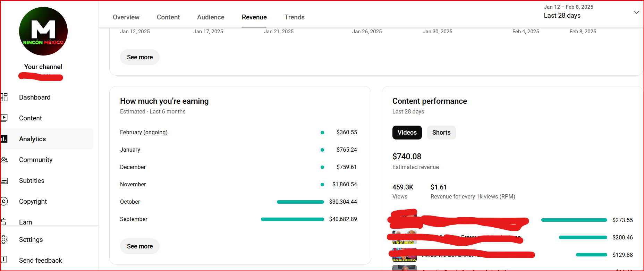Click the revenue bar for $129.88 video
Screen dimensions: 644x271
[592, 255]
